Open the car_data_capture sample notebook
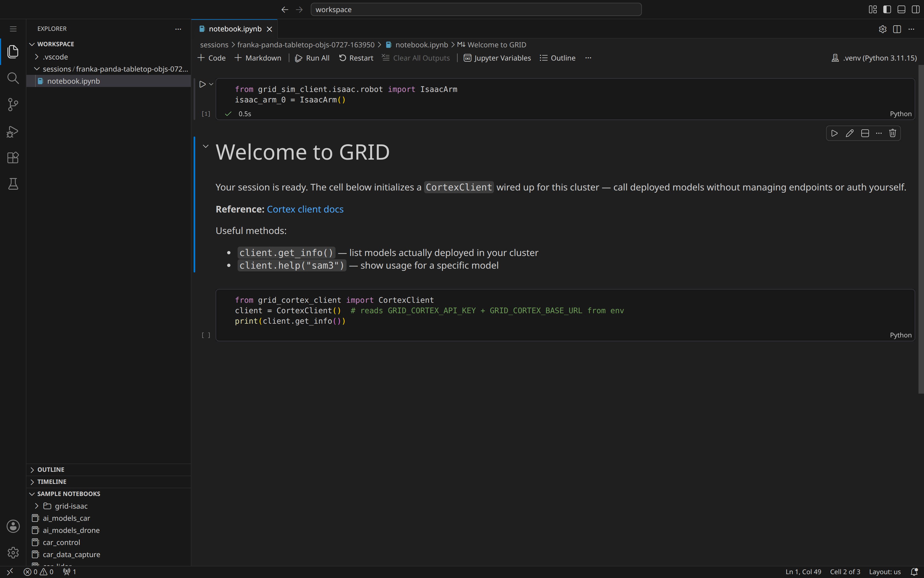The width and height of the screenshot is (924, 578). coord(108,555)
